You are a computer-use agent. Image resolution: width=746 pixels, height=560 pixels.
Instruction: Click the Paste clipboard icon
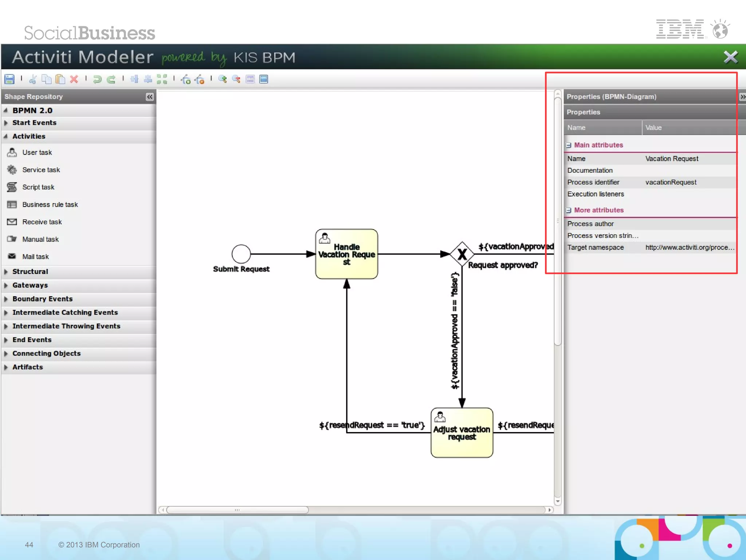60,79
